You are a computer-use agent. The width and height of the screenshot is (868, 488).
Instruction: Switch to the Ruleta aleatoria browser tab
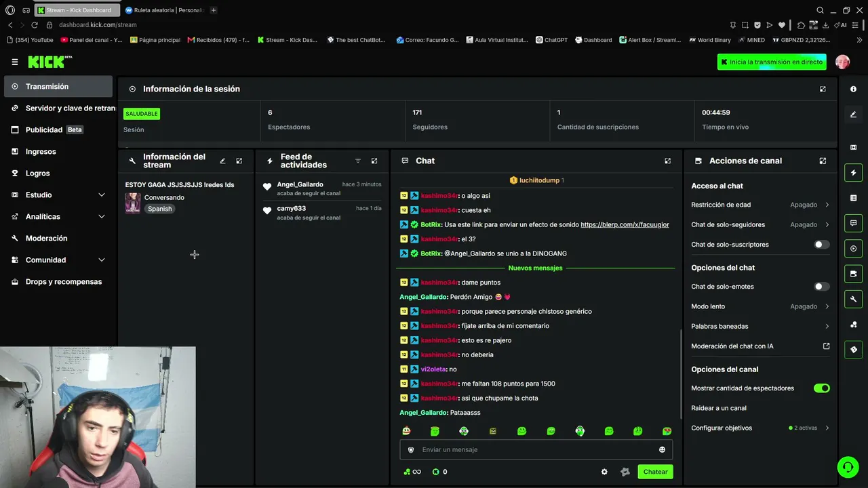coord(164,10)
